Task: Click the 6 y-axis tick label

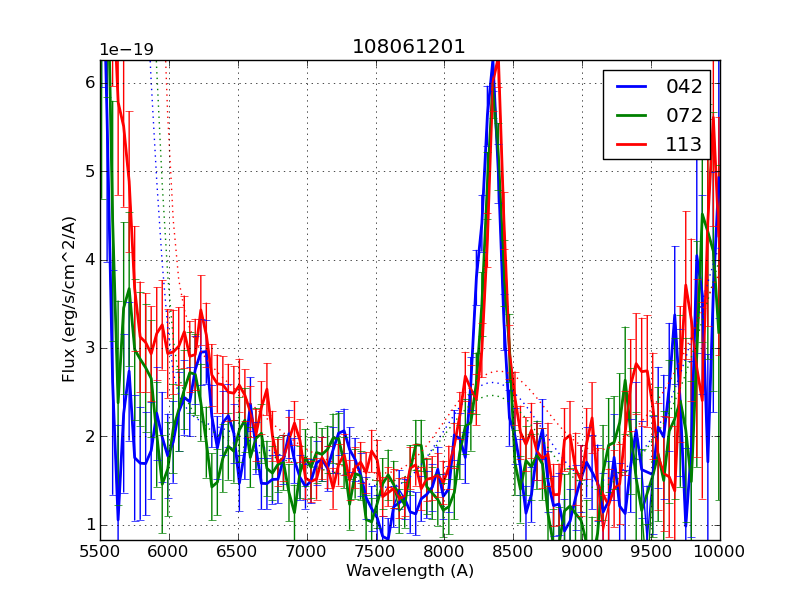Action: coord(90,83)
